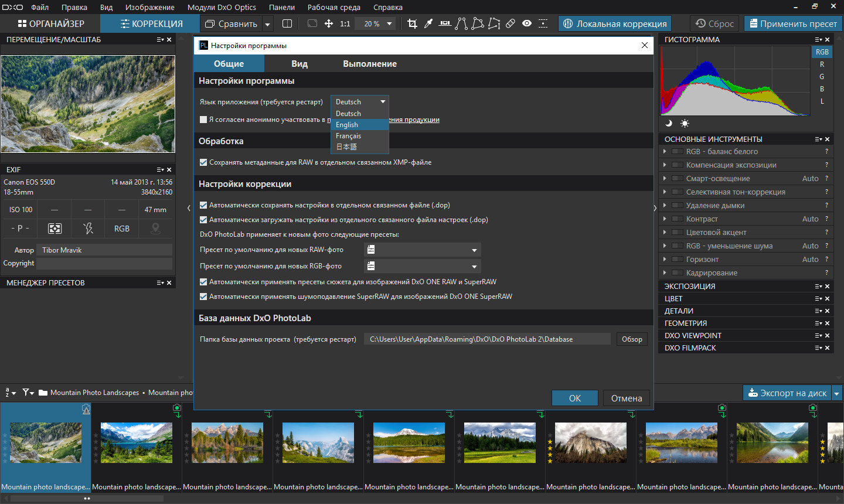844x504 pixels.
Task: Select the Crop tool in the toolbar
Action: [412, 23]
